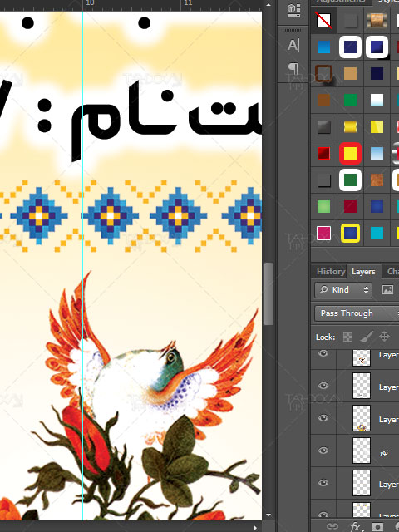
Task: Click the vertical canvas scrollbar thumb
Action: (268, 293)
